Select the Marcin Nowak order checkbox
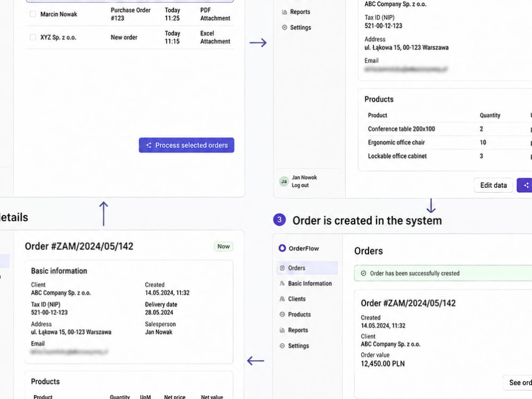Viewport: 532px width, 399px height. [x=33, y=14]
